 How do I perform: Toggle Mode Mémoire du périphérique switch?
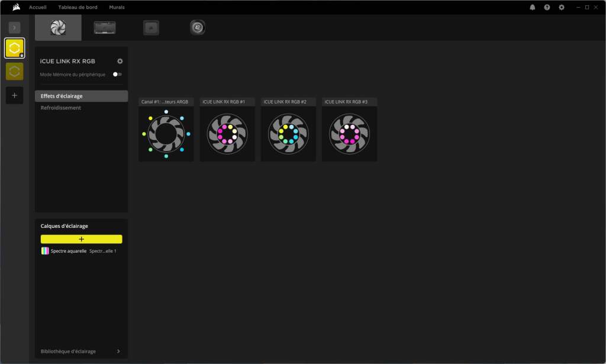tap(117, 74)
